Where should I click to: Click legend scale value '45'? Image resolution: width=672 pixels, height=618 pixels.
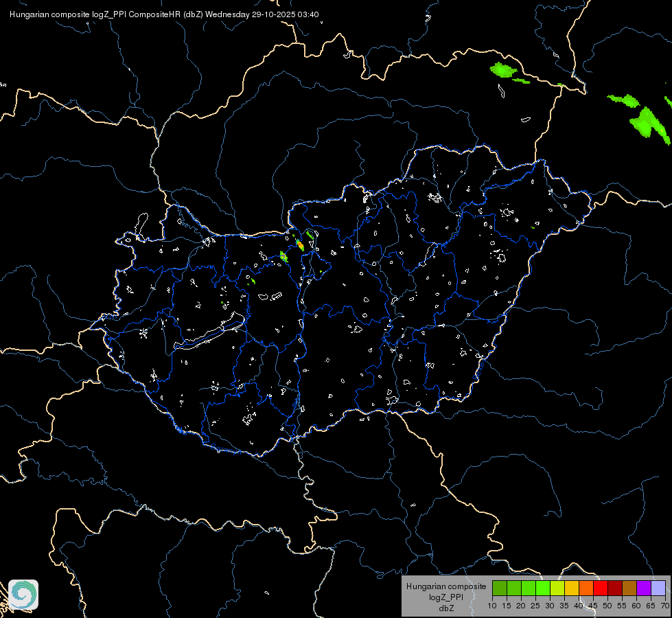coord(593,606)
